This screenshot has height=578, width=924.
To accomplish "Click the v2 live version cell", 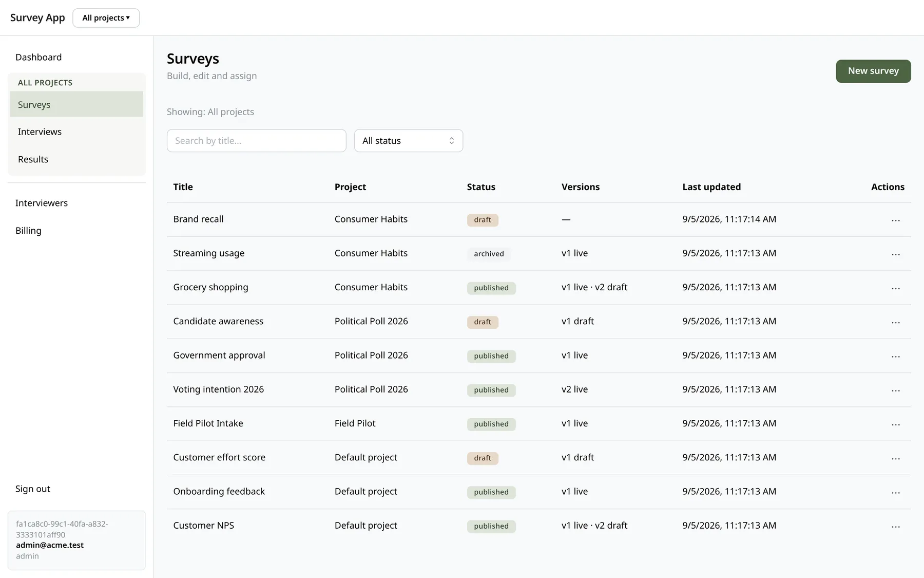I will 574,389.
